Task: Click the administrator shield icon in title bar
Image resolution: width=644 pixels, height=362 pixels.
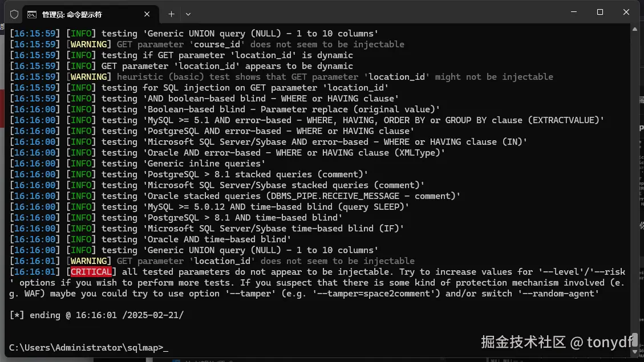Action: 14,14
